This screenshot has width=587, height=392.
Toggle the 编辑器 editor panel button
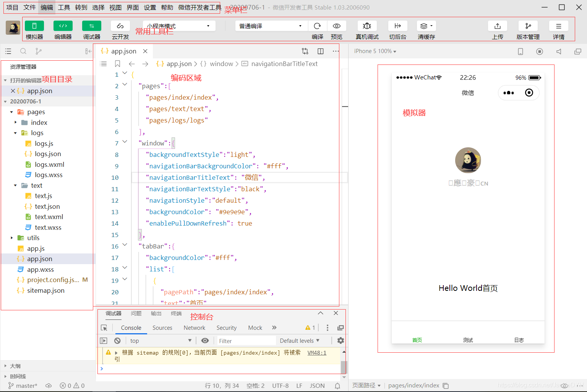pos(63,26)
